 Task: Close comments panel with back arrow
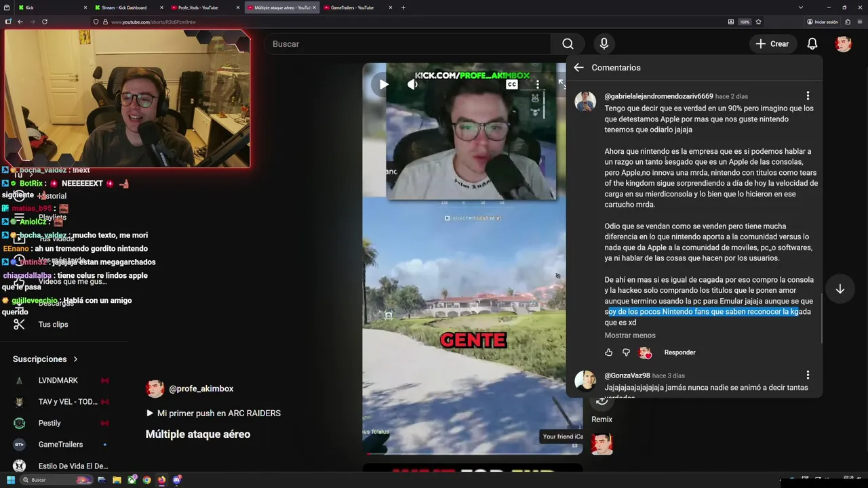coord(578,68)
